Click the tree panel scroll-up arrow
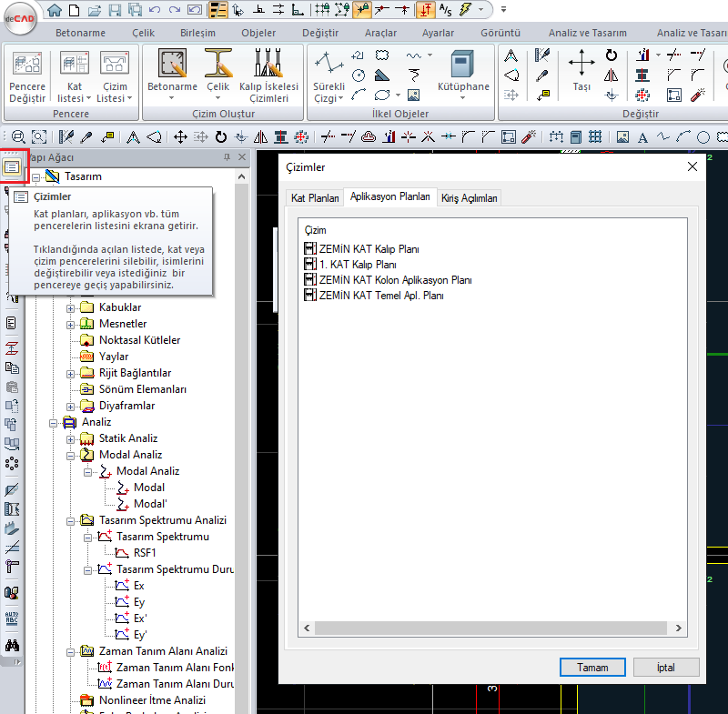Screen dimensions: 728x714 241,176
